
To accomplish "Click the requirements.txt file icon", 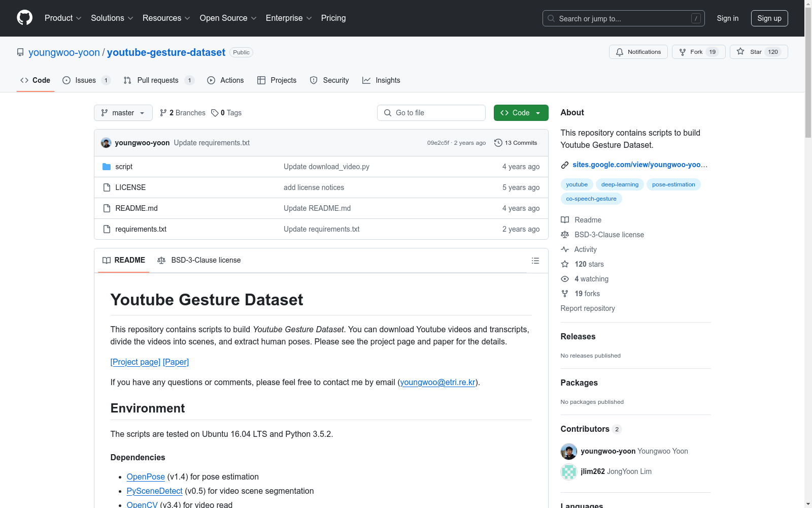I will (107, 229).
